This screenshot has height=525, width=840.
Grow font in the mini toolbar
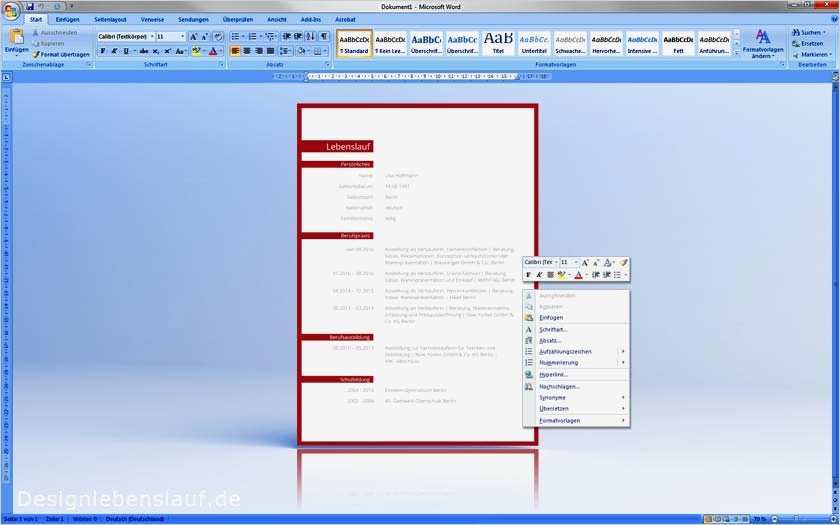click(x=585, y=262)
